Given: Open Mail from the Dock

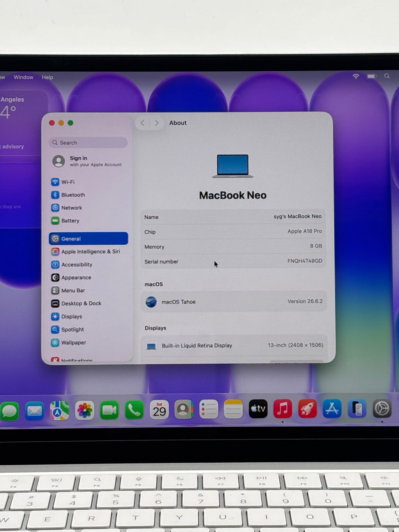Looking at the screenshot, I should tap(35, 410).
